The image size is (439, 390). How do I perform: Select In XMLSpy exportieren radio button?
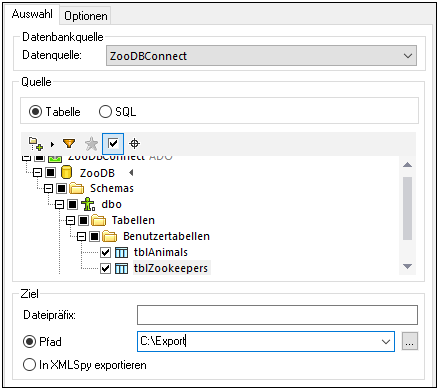pyautogui.click(x=29, y=365)
